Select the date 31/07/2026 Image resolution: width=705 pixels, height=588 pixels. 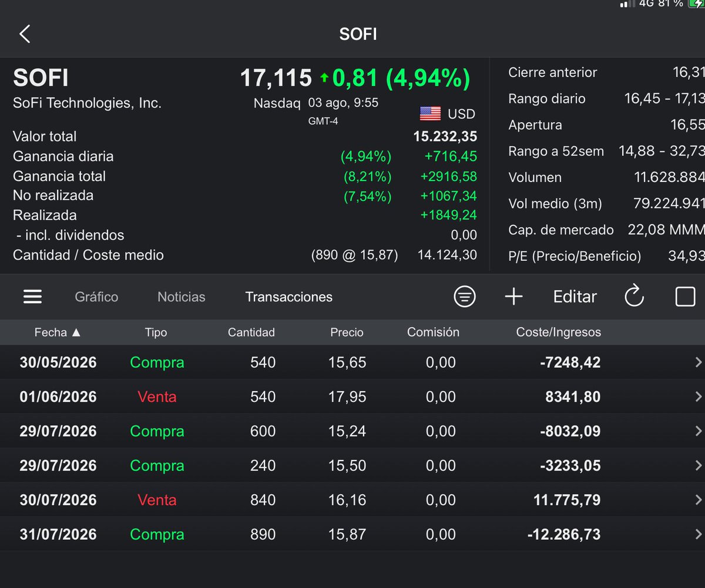[58, 535]
